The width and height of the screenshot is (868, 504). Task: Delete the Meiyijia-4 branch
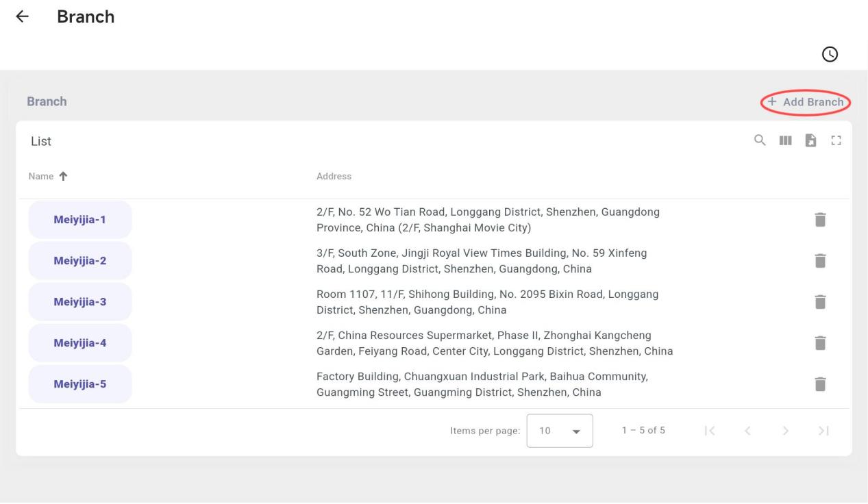click(820, 343)
